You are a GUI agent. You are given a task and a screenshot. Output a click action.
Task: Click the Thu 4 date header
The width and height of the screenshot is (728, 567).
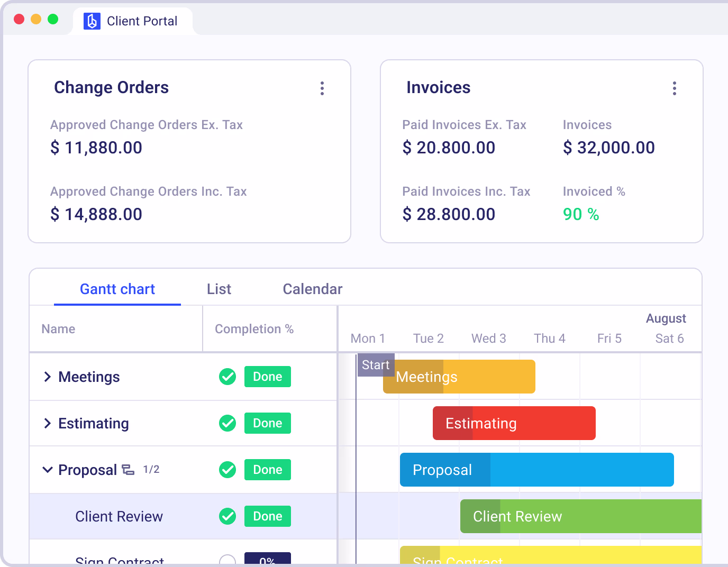click(550, 339)
